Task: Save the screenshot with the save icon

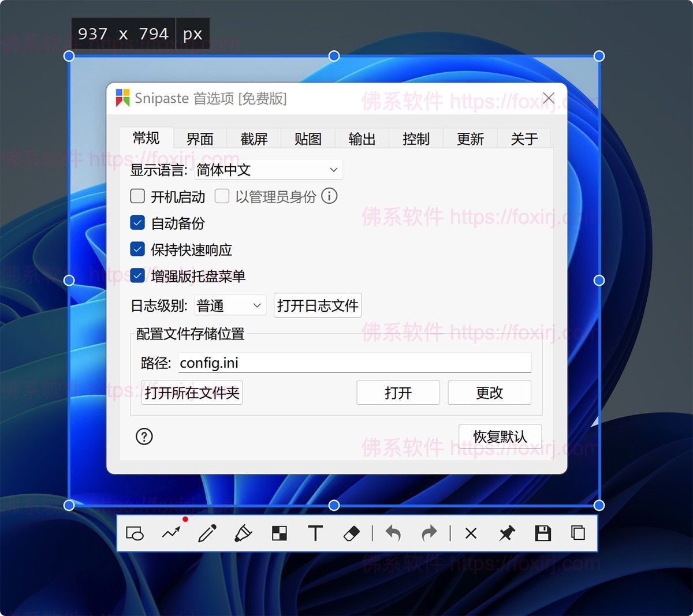Action: (x=543, y=533)
